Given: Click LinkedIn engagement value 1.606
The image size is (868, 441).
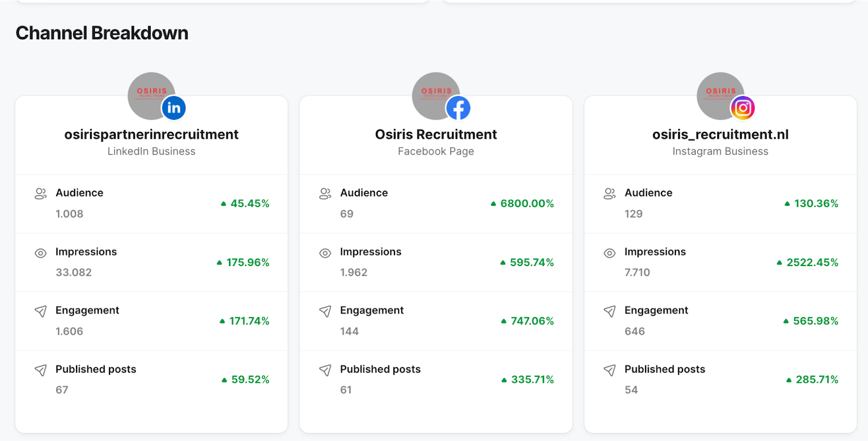Looking at the screenshot, I should tap(69, 331).
